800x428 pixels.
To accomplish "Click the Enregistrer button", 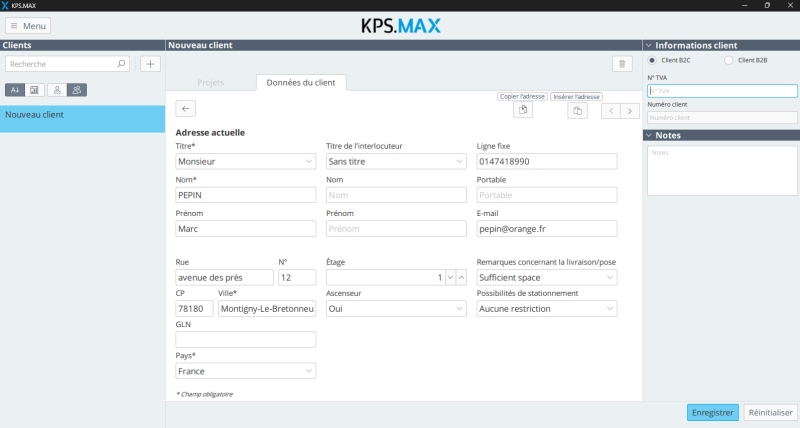I will [x=713, y=412].
